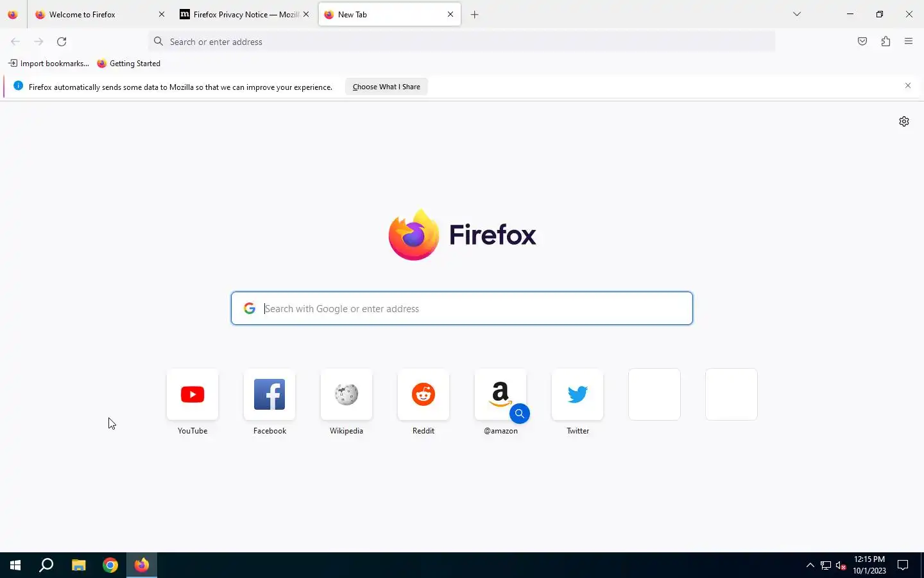Select the New Tab tab
Screen dimensions: 924x578
coord(389,14)
